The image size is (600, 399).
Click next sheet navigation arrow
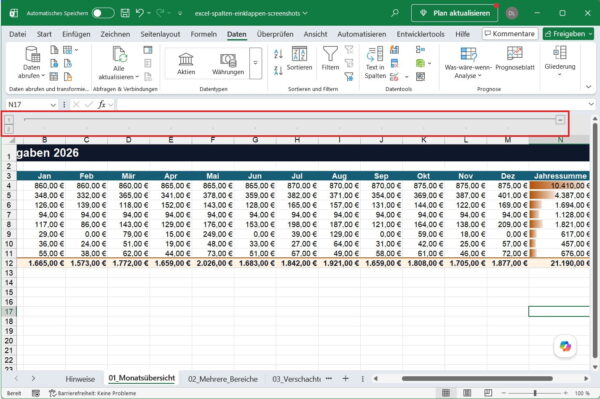pyautogui.click(x=33, y=378)
